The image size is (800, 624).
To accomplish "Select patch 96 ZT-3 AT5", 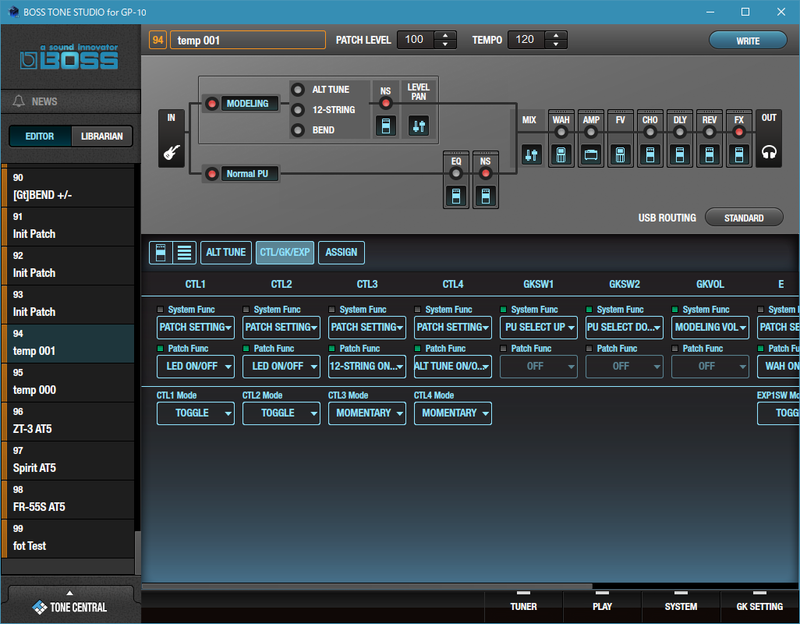I will click(x=68, y=421).
